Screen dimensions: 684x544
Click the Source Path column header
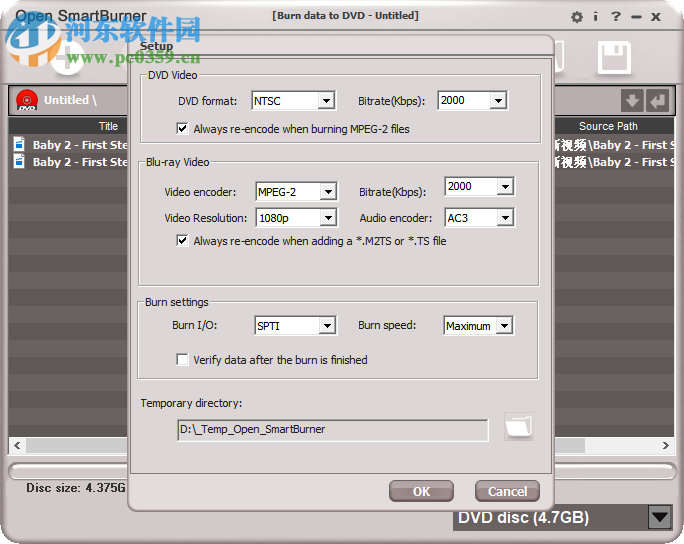point(608,126)
